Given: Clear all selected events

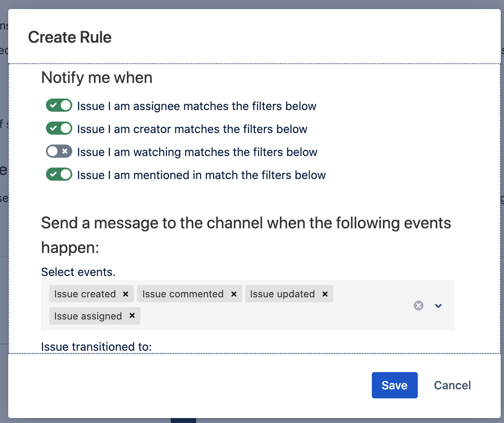Looking at the screenshot, I should coord(419,306).
